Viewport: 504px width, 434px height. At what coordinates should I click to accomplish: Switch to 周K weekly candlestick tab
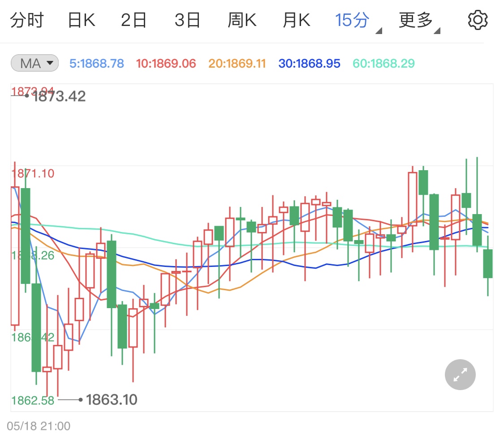pos(242,20)
